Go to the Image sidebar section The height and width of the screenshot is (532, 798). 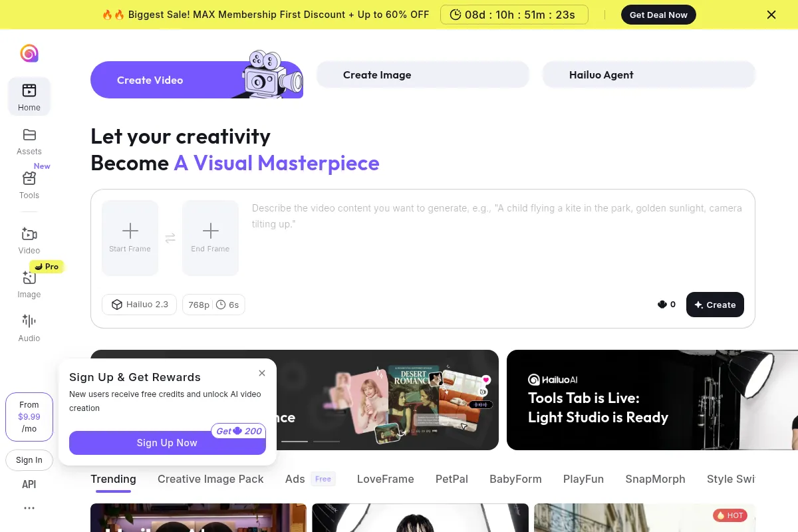tap(29, 285)
